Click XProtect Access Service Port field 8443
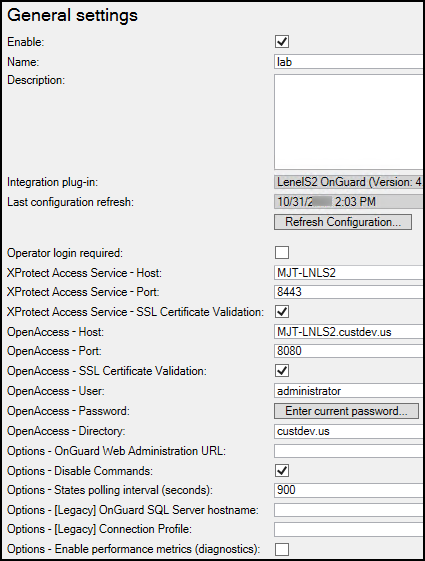This screenshot has width=425, height=561. point(349,292)
